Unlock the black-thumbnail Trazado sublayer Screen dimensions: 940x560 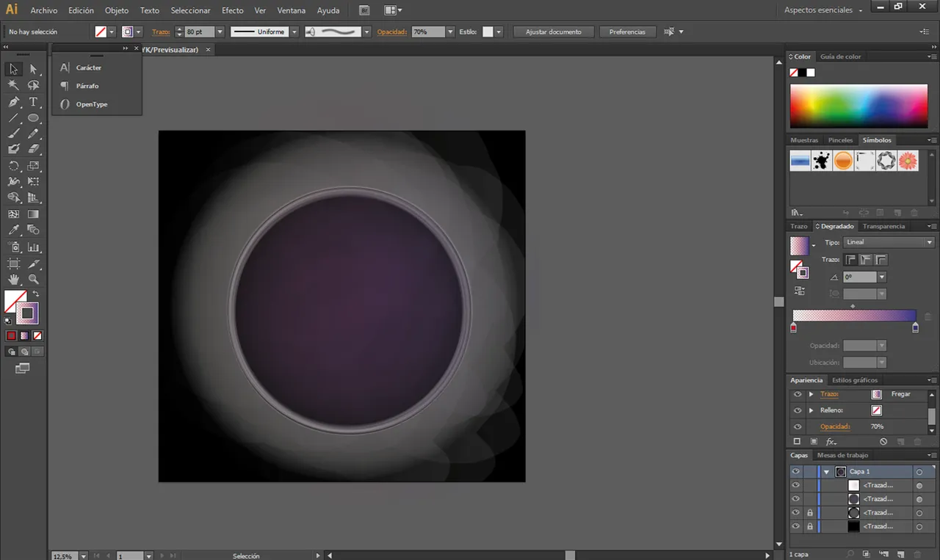click(810, 526)
